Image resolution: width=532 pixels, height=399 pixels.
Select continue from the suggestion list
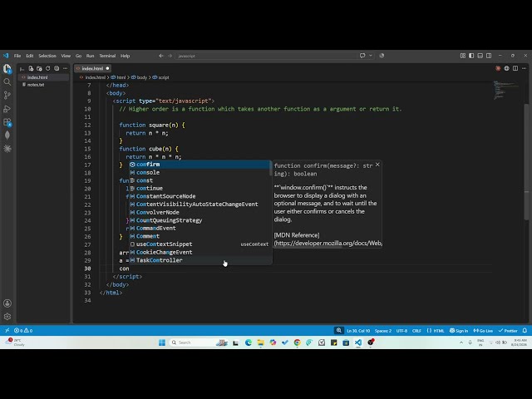point(200,189)
